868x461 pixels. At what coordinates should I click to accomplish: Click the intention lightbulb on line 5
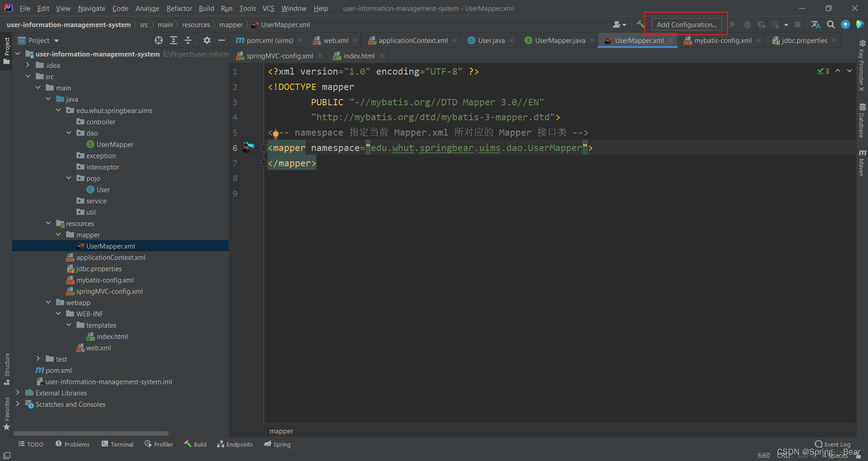(x=276, y=133)
